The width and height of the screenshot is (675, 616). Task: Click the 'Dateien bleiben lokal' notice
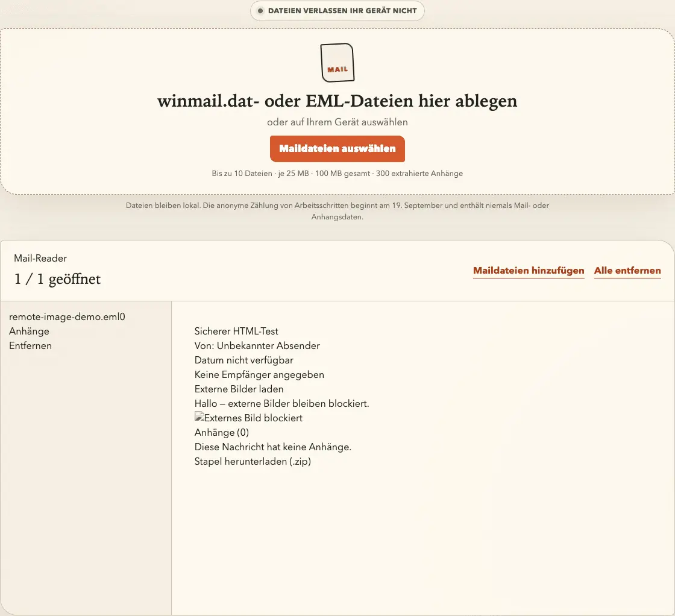337,211
